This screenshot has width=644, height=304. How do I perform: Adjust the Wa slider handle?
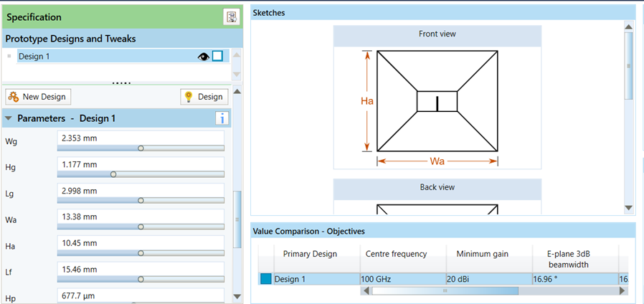(141, 227)
